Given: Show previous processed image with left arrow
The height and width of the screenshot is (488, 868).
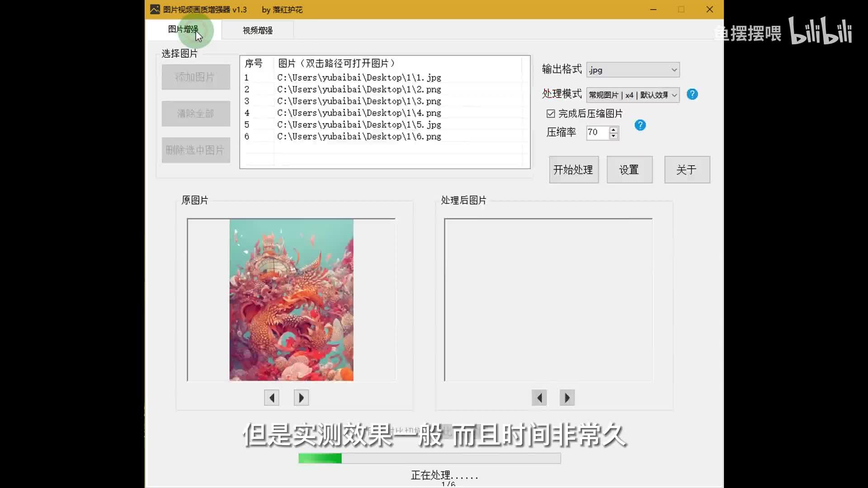Looking at the screenshot, I should coord(539,398).
